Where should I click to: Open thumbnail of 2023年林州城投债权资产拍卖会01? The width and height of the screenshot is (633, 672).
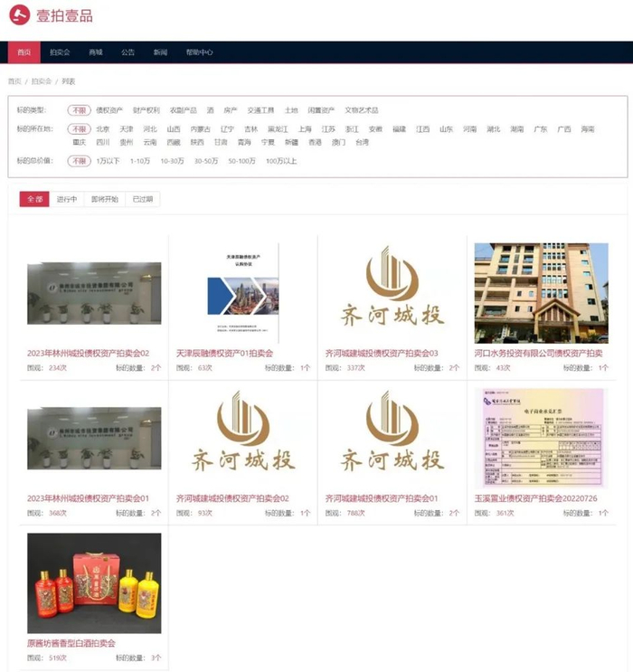[x=94, y=438]
